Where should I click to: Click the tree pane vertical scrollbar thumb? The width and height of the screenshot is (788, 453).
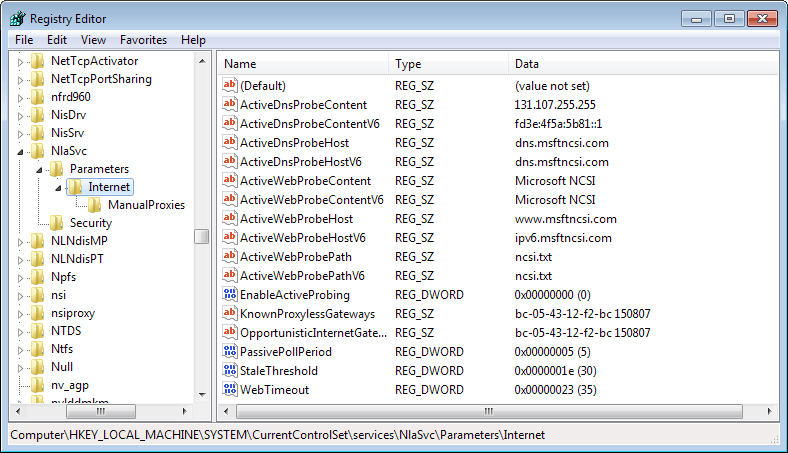(x=202, y=236)
